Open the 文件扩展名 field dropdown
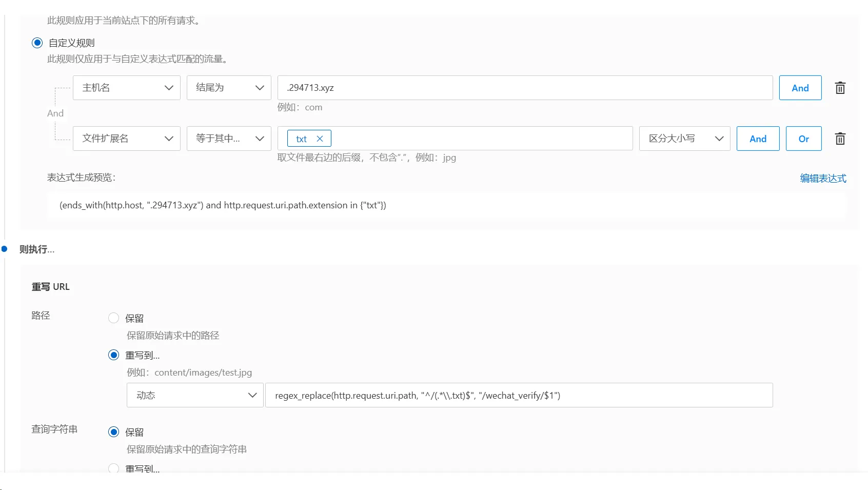Image resolution: width=868 pixels, height=490 pixels. pyautogui.click(x=127, y=139)
